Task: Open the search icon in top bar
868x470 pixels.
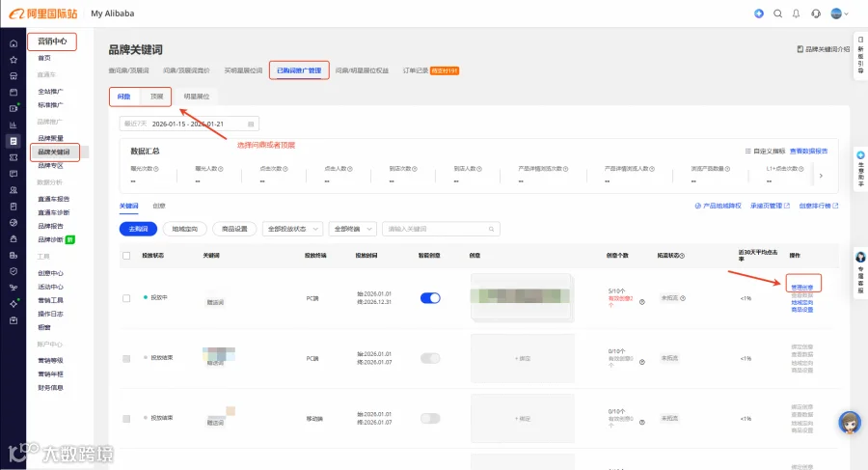Action: pyautogui.click(x=777, y=14)
